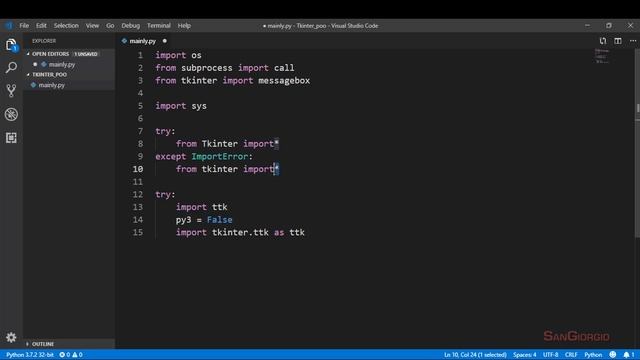Click CRLF end-of-line selector

571,355
